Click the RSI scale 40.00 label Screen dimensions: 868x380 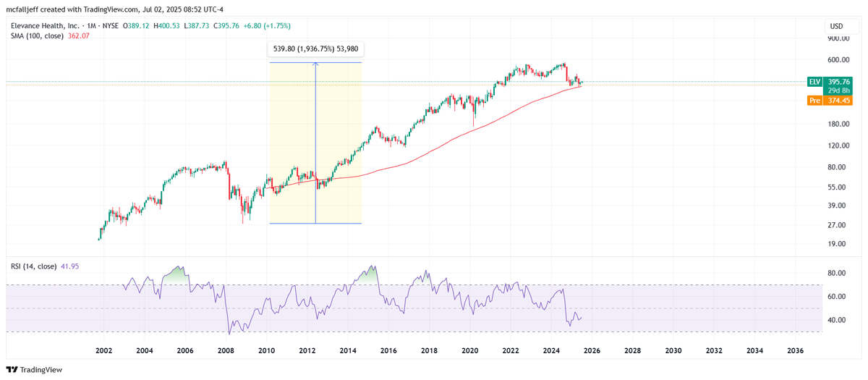[x=838, y=320]
